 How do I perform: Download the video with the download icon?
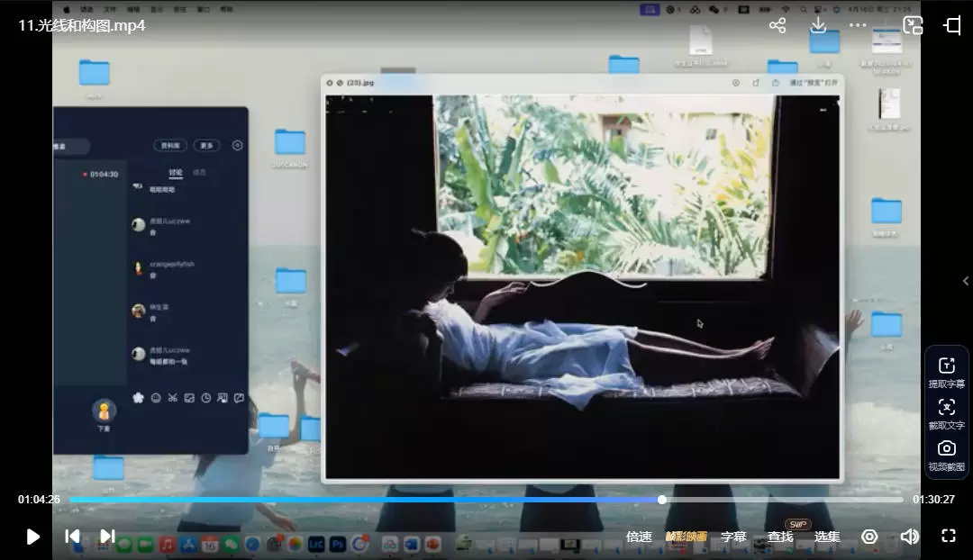(818, 25)
